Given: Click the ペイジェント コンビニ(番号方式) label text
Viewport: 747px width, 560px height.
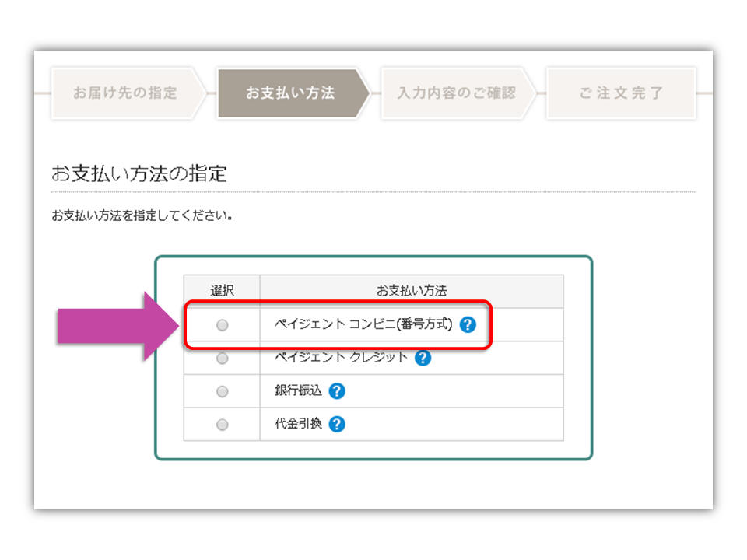Looking at the screenshot, I should [363, 324].
